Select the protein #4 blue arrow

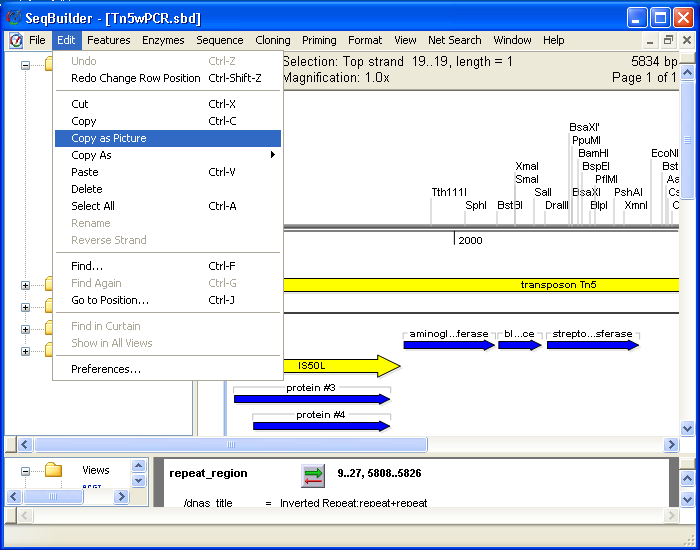click(x=321, y=426)
